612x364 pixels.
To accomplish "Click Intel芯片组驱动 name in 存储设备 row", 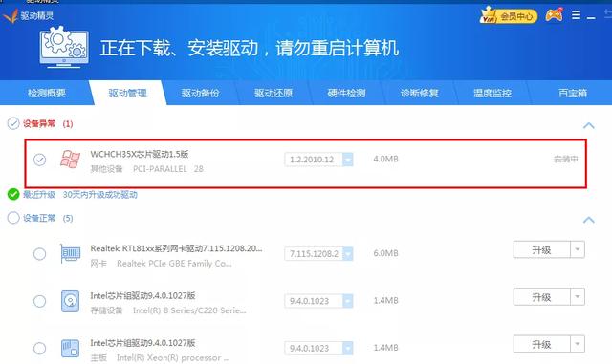I will pos(142,296).
